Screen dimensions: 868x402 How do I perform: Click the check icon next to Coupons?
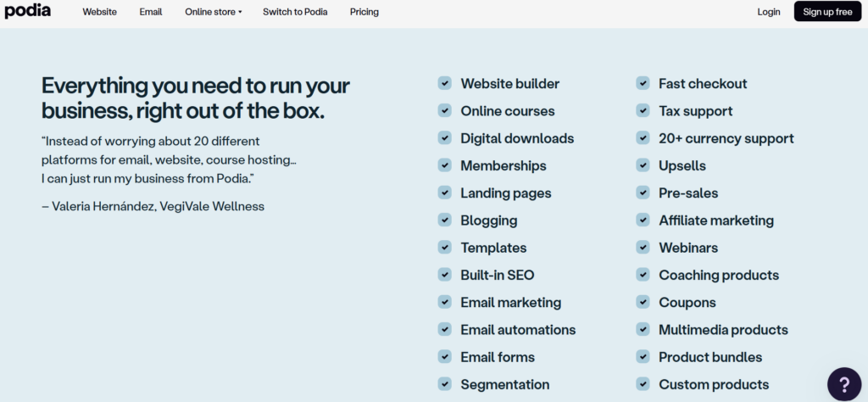pos(643,302)
